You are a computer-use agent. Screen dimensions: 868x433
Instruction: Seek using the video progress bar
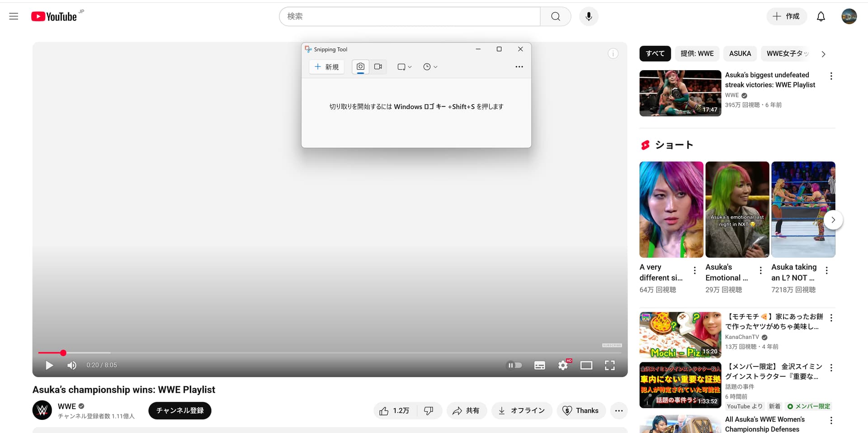tap(330, 352)
